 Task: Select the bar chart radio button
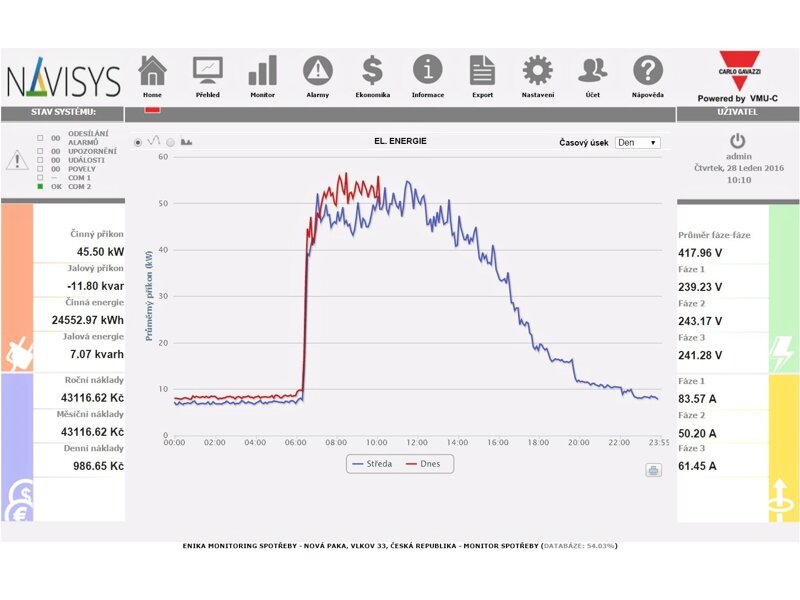(171, 142)
